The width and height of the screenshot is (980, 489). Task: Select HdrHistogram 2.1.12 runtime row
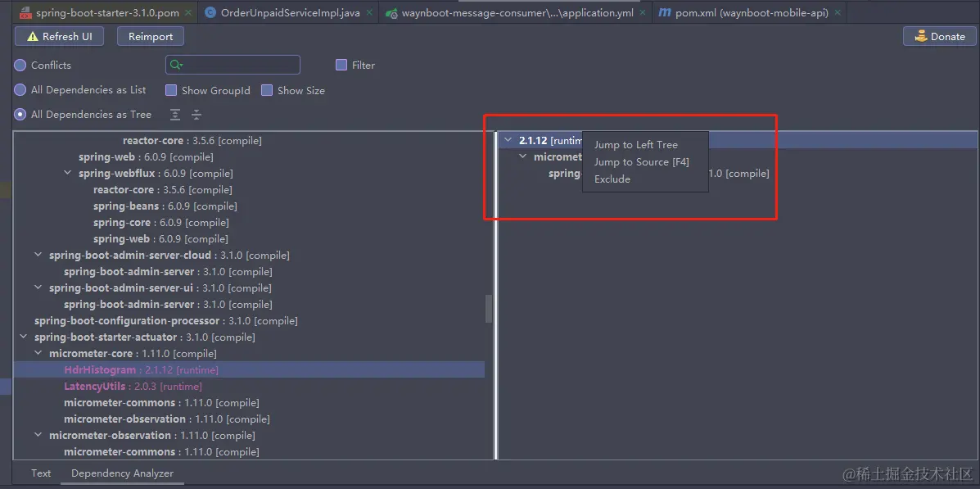(x=249, y=369)
